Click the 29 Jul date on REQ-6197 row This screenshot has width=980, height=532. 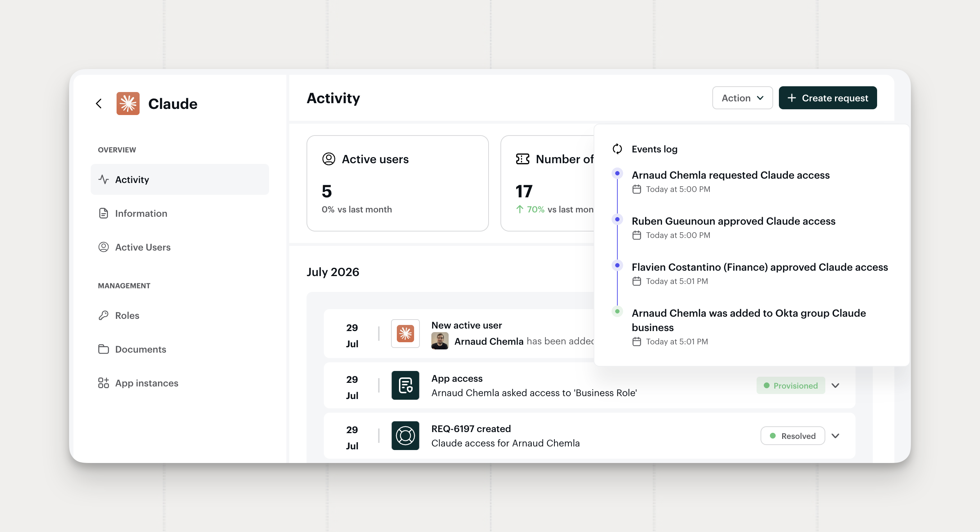coord(352,437)
